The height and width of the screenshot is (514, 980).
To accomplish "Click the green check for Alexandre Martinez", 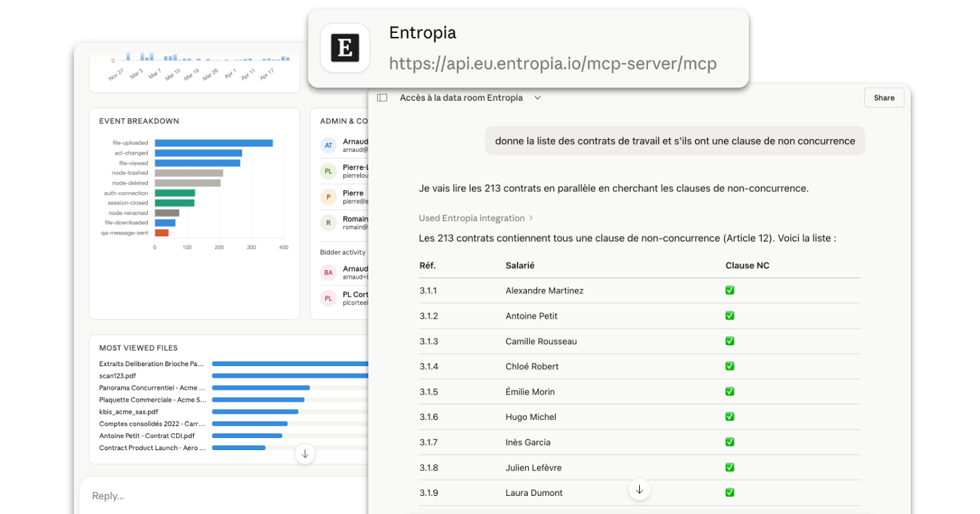I will pos(729,290).
